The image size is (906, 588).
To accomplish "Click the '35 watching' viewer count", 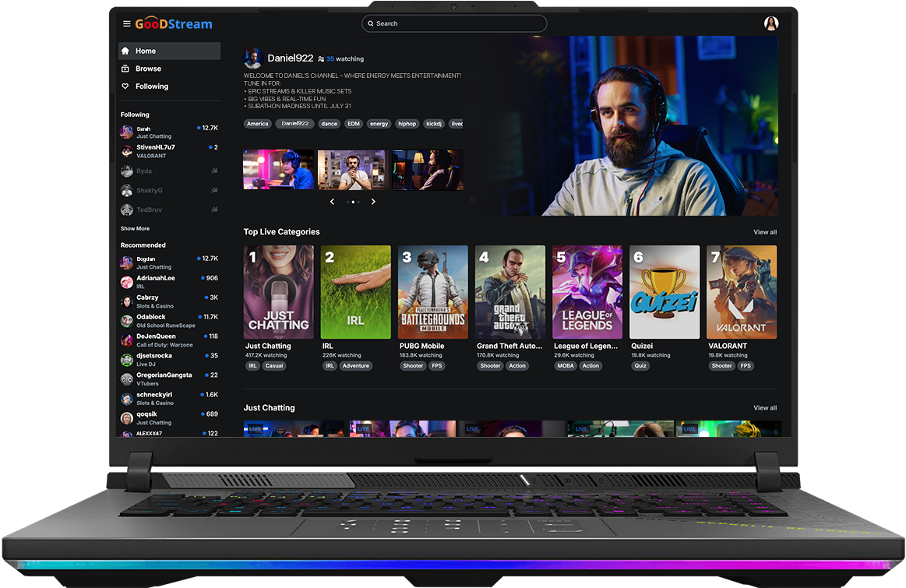I will click(345, 59).
